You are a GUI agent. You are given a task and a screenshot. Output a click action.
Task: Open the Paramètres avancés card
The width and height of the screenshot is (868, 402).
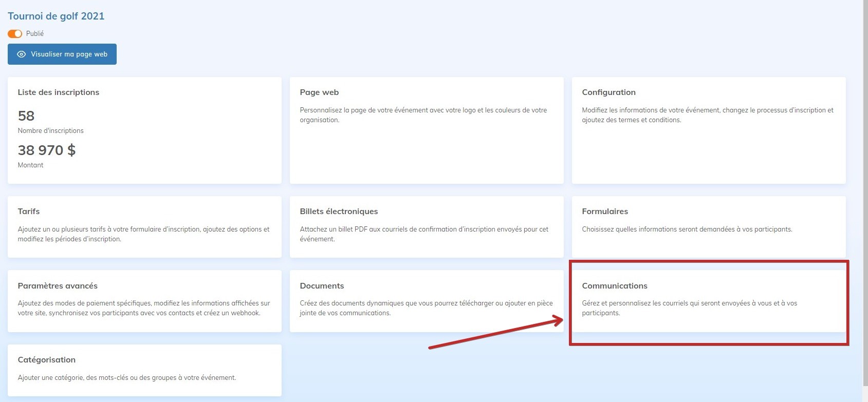click(x=144, y=301)
